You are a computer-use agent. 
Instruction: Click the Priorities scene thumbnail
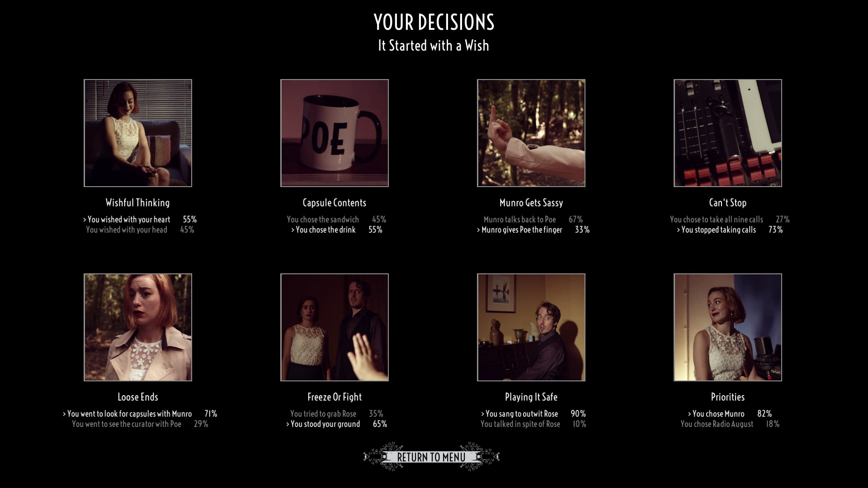point(727,327)
